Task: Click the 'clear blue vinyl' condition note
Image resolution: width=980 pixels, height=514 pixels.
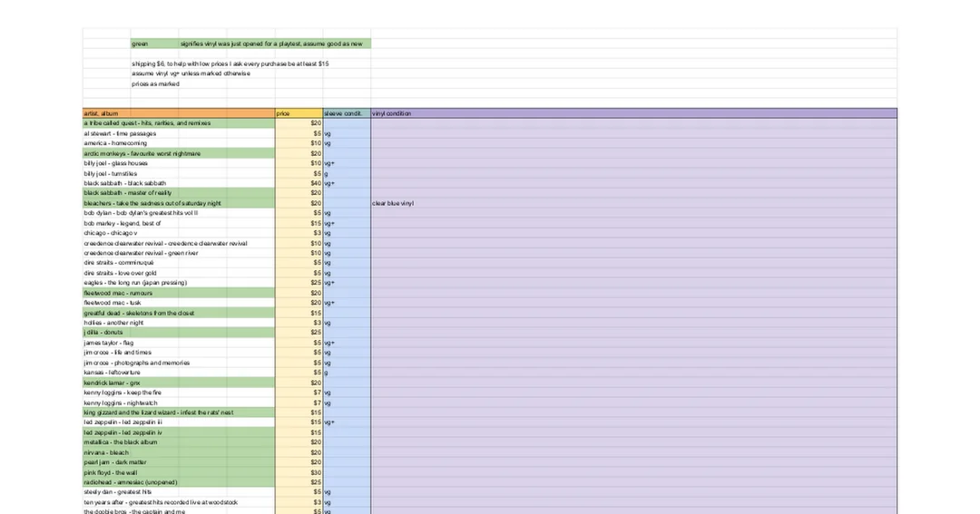Action: pos(393,203)
